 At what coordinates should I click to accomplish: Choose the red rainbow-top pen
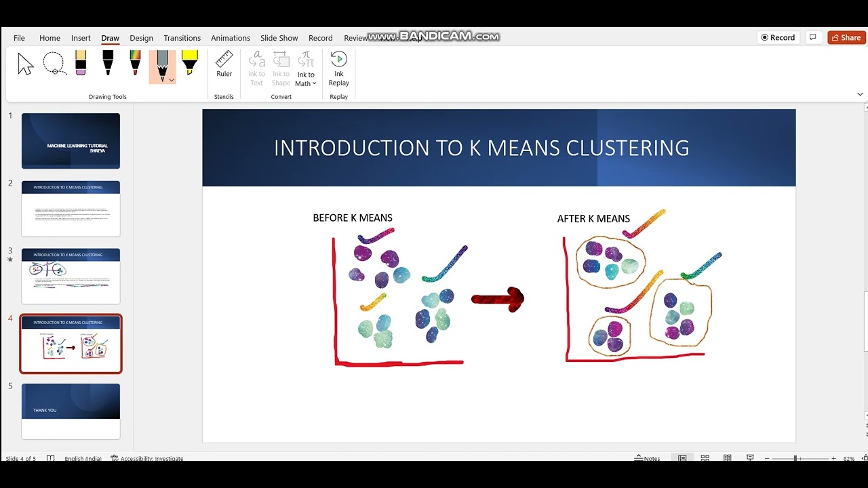click(x=135, y=62)
